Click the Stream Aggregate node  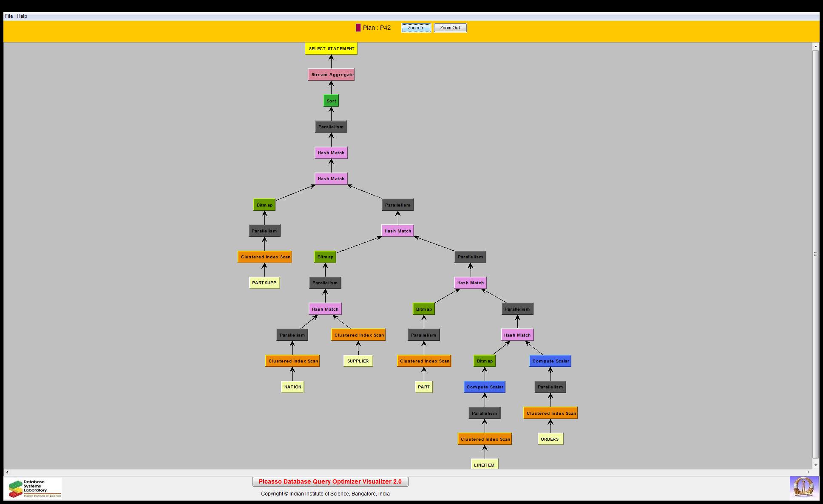(331, 75)
